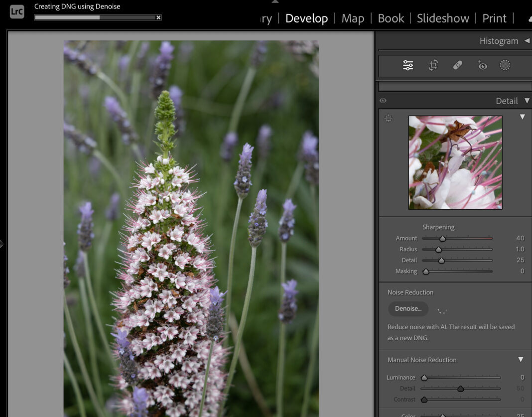
Task: Select the Healing tool
Action: click(457, 65)
